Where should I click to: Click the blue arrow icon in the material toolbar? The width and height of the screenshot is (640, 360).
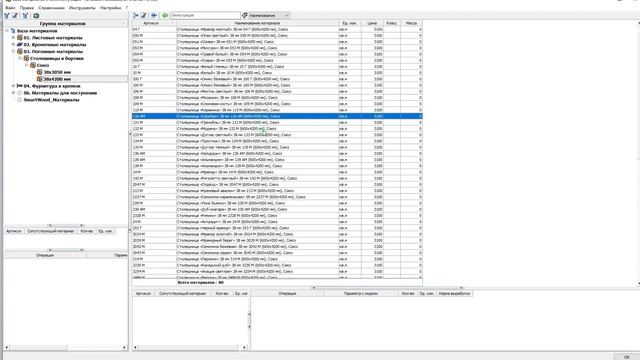tap(154, 16)
